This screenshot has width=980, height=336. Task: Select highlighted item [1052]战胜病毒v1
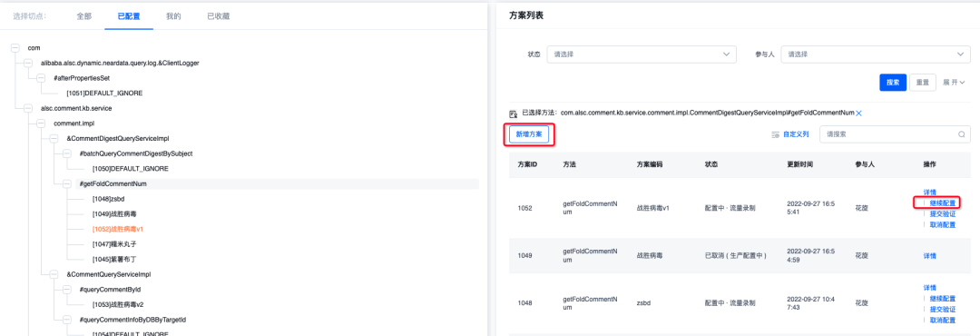117,229
